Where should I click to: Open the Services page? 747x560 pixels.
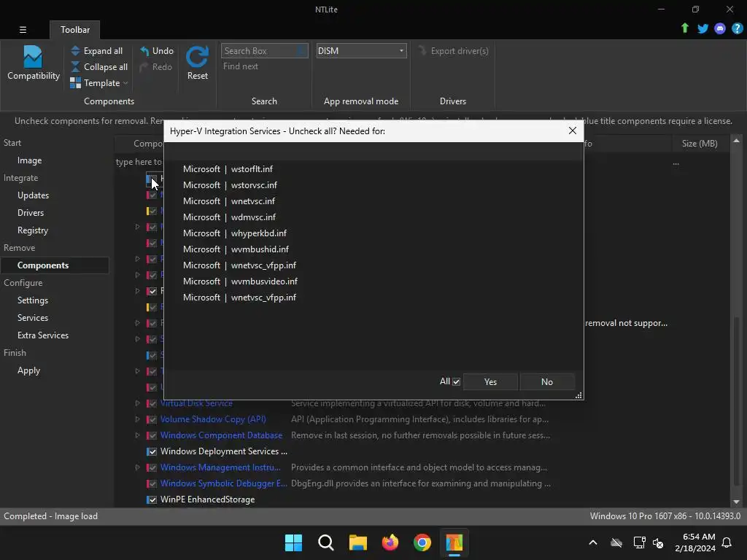[32, 318]
